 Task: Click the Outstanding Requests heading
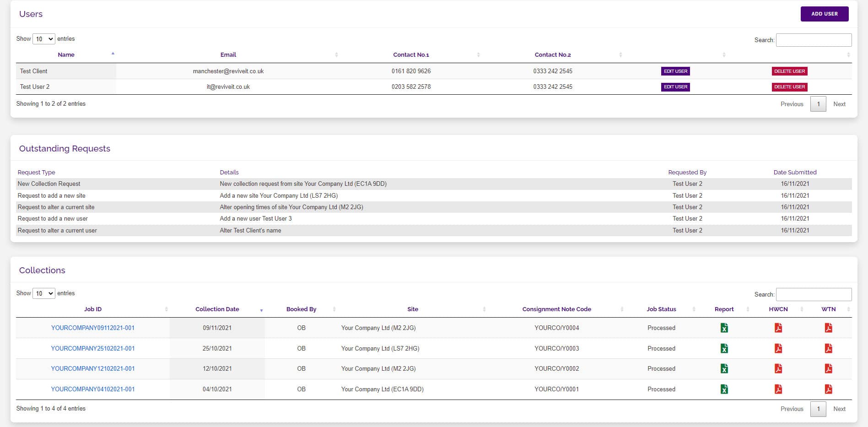[x=65, y=148]
